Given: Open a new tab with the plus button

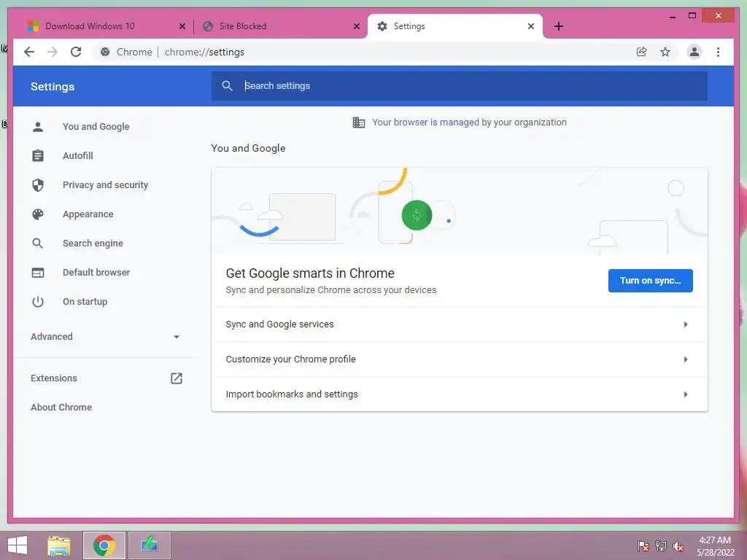Looking at the screenshot, I should (x=559, y=26).
